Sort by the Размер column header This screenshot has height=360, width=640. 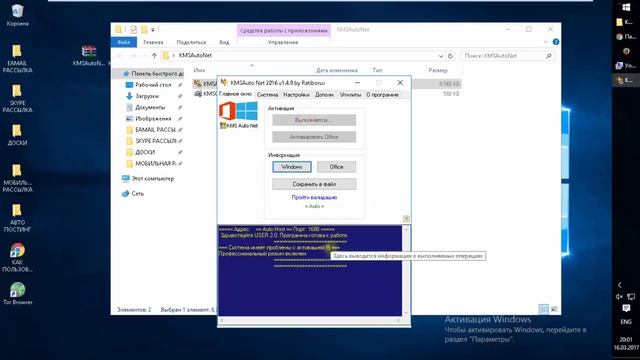point(438,71)
